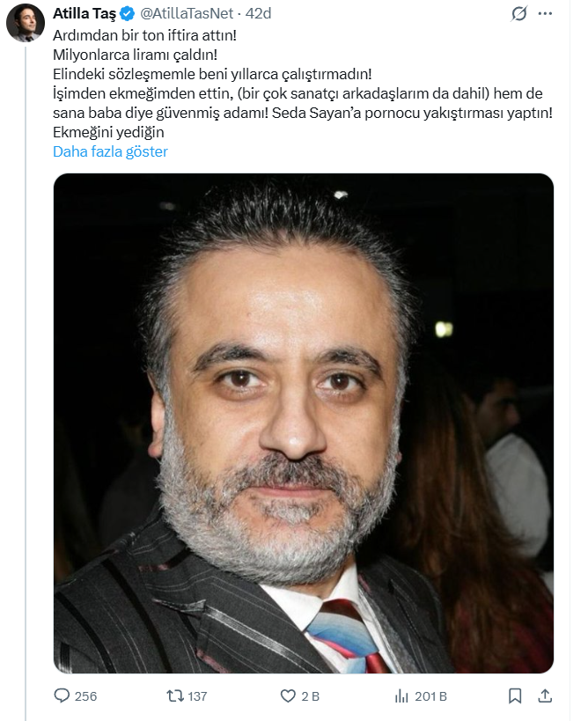
Task: Click the Atilla Taş display name
Action: [85, 14]
